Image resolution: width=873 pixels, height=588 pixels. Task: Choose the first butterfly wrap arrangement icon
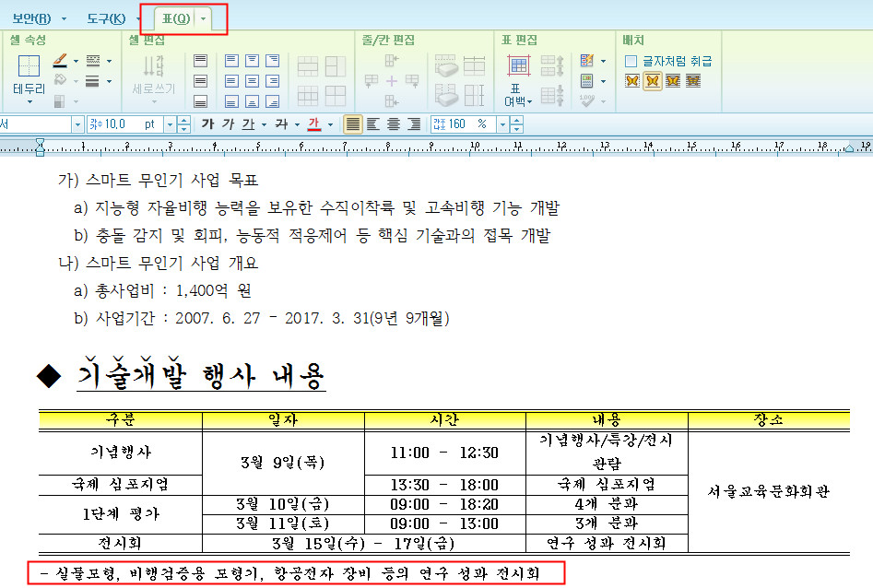coord(631,81)
